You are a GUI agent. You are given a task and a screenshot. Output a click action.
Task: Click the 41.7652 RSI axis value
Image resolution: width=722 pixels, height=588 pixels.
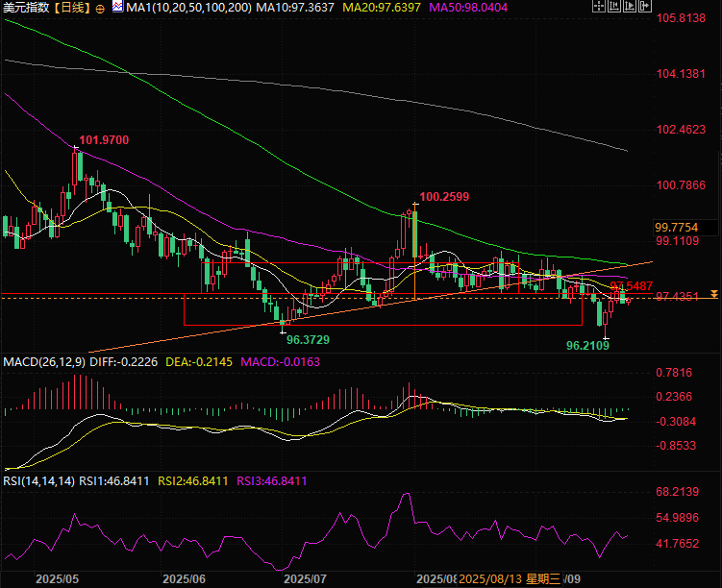(678, 544)
